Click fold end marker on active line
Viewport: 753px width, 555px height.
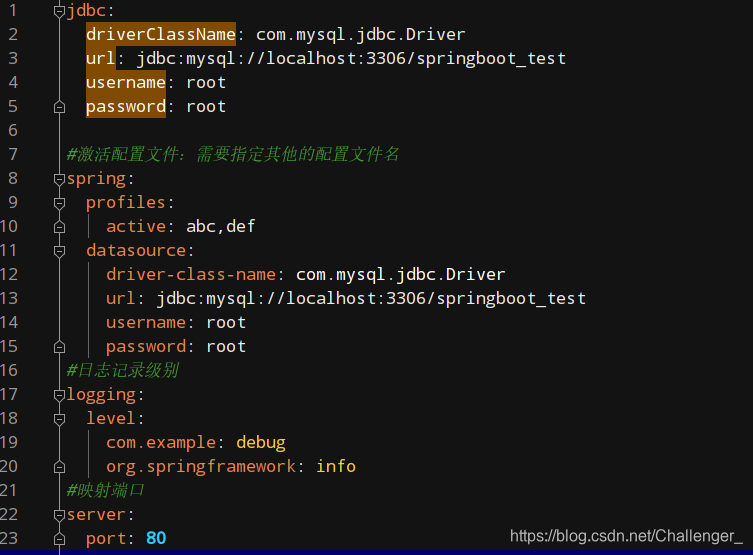click(59, 227)
